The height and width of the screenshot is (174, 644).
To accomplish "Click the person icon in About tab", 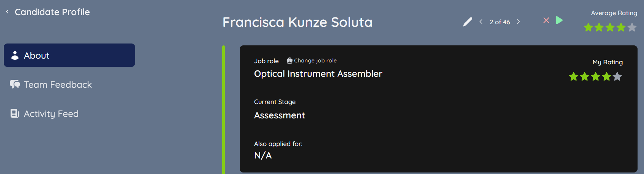I will coord(15,55).
